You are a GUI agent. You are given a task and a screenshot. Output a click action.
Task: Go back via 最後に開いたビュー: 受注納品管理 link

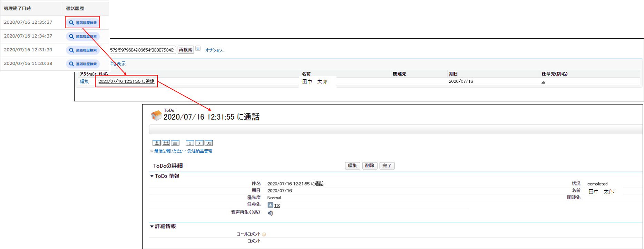coord(183,151)
